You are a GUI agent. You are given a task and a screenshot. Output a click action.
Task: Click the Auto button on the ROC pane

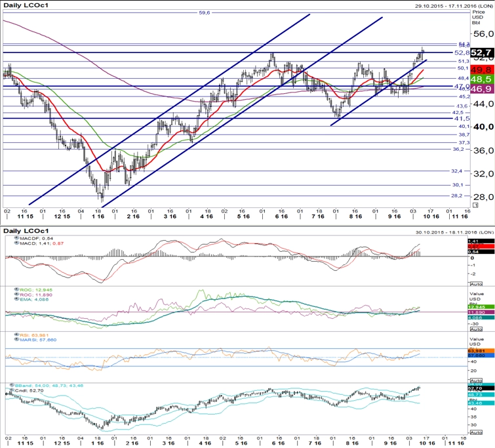[476, 329]
